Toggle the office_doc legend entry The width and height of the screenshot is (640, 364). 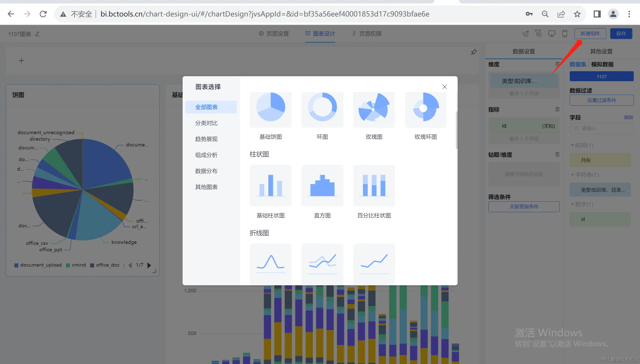(105, 265)
